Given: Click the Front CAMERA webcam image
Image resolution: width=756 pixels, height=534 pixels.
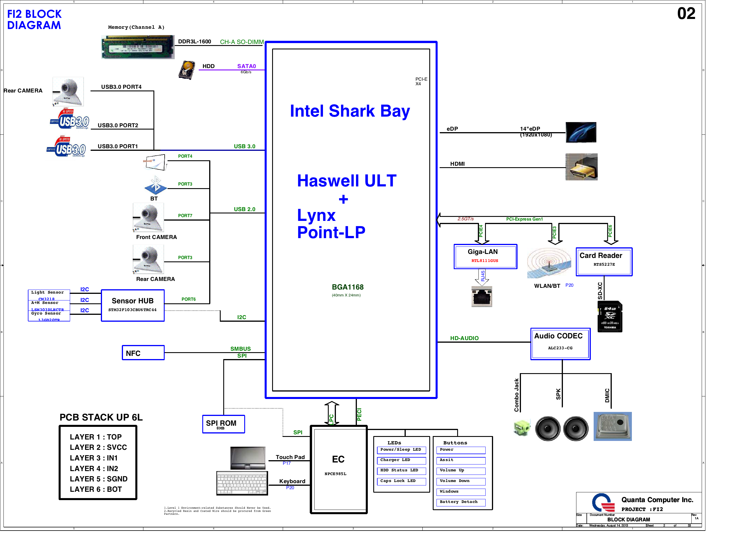Looking at the screenshot, I should point(148,217).
